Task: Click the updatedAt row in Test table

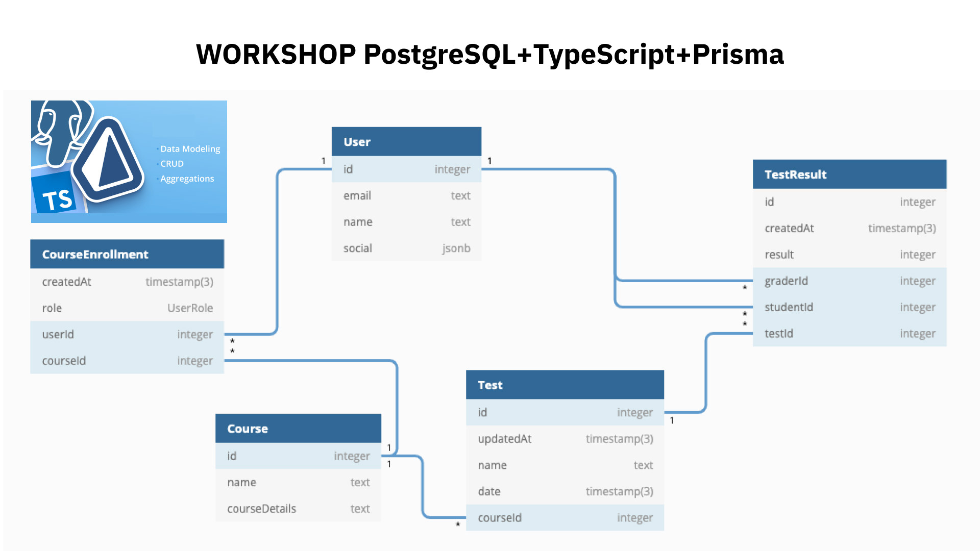Action: click(565, 439)
